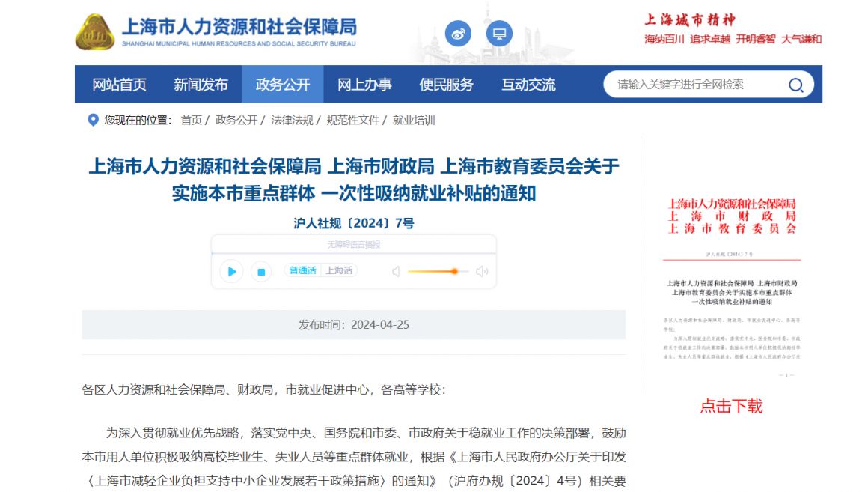Open the 互动交流 menu

[531, 85]
